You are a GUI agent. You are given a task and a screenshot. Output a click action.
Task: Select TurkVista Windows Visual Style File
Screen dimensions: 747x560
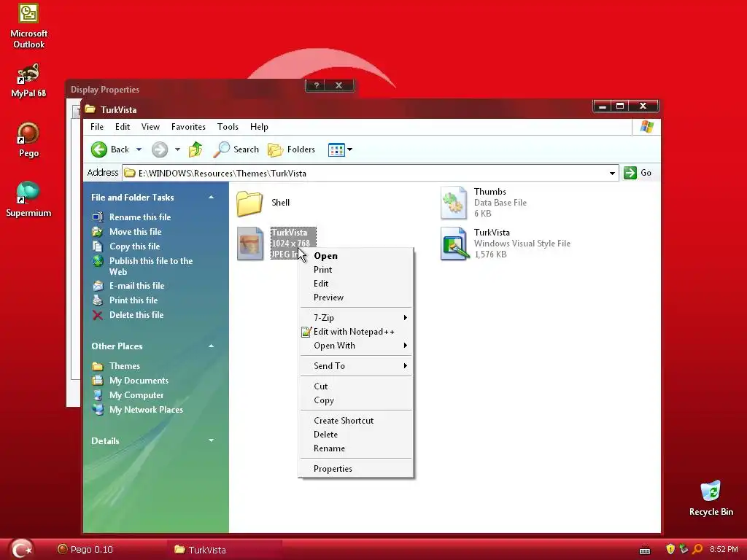(x=505, y=244)
